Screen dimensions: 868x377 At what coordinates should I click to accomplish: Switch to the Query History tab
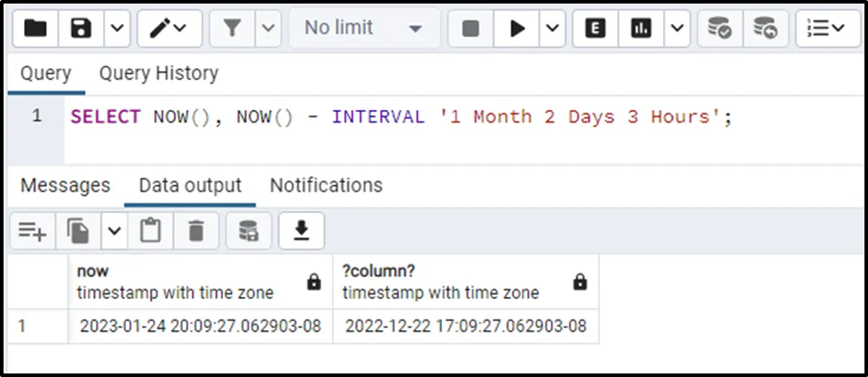pos(158,74)
